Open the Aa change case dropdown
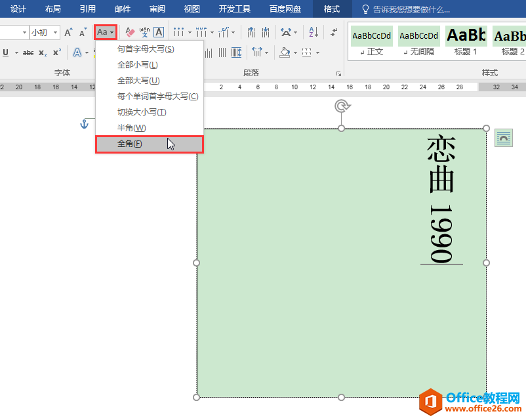 pyautogui.click(x=106, y=33)
